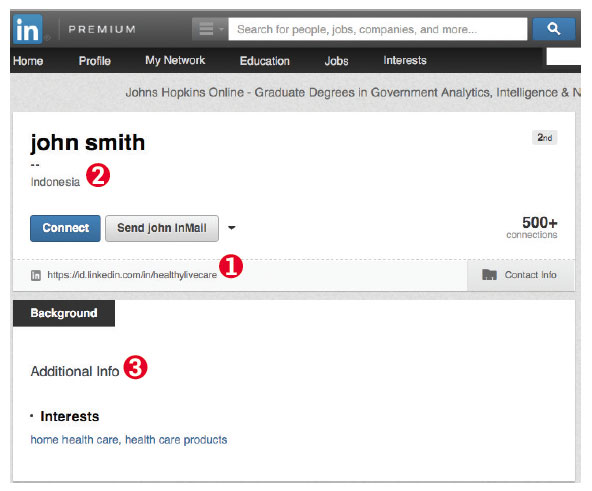The image size is (592, 491).
Task: Click the Additional Info heading
Action: pyautogui.click(x=75, y=371)
